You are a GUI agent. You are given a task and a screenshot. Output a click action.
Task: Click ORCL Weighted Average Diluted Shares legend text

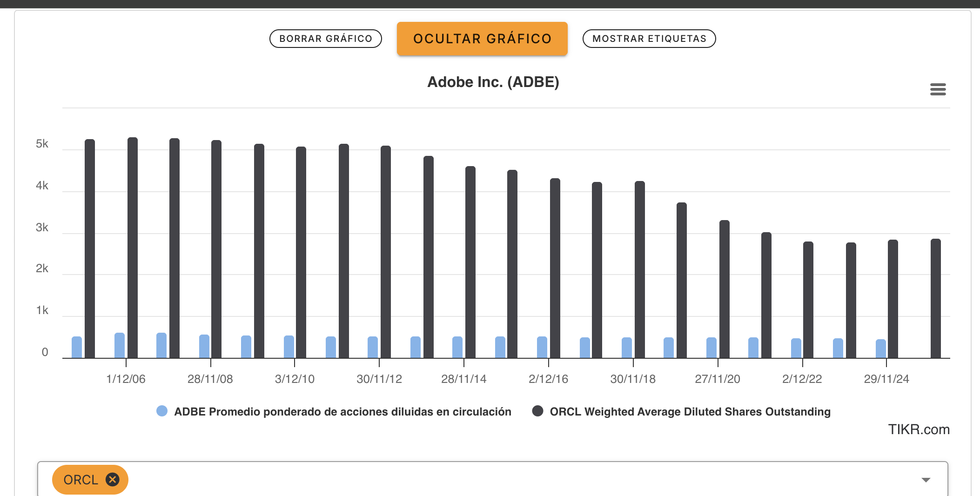690,412
